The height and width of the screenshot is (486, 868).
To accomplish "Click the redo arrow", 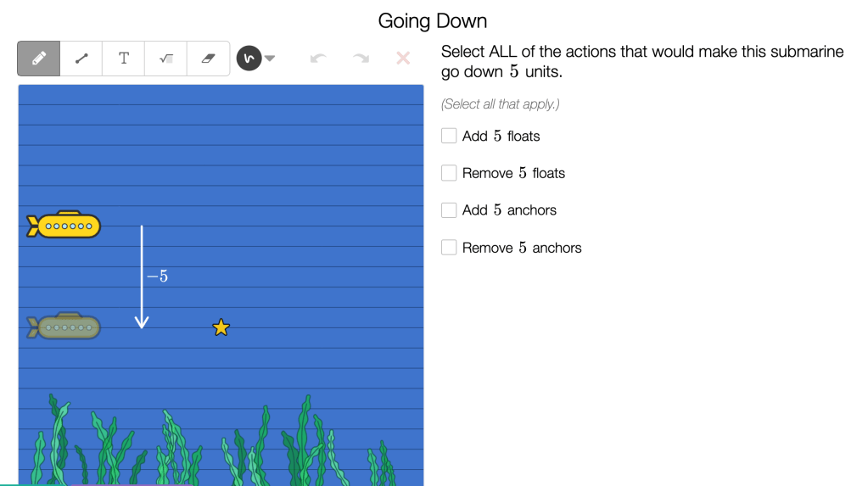I will (361, 59).
